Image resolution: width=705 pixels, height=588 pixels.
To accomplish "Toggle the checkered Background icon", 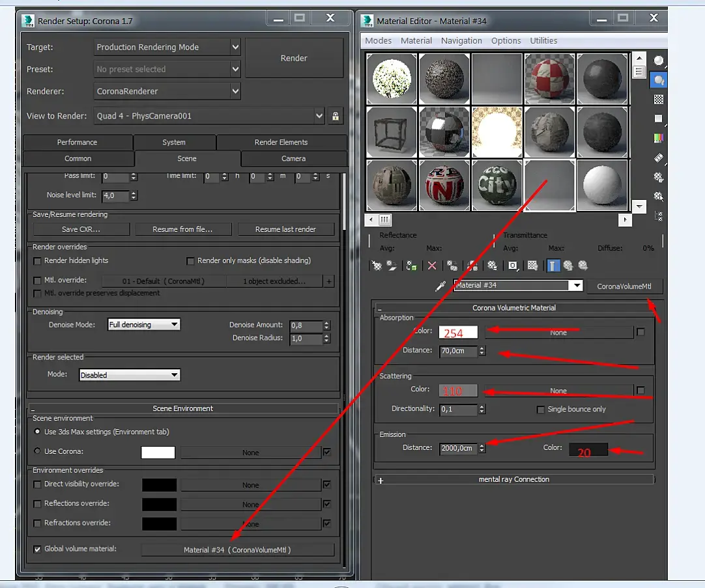I will coord(659,100).
